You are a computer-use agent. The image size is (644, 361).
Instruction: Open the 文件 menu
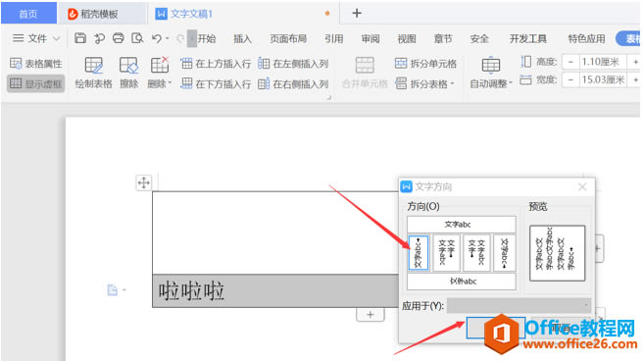pyautogui.click(x=36, y=38)
